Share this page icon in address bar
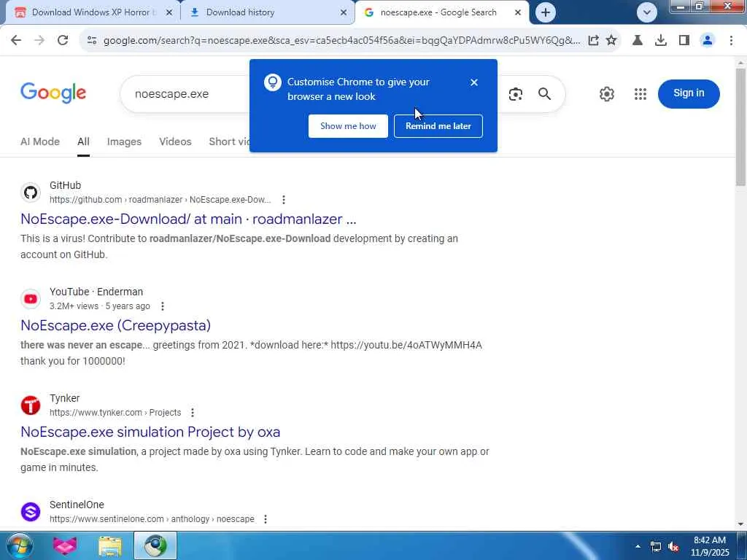Image resolution: width=747 pixels, height=560 pixels. [x=593, y=41]
